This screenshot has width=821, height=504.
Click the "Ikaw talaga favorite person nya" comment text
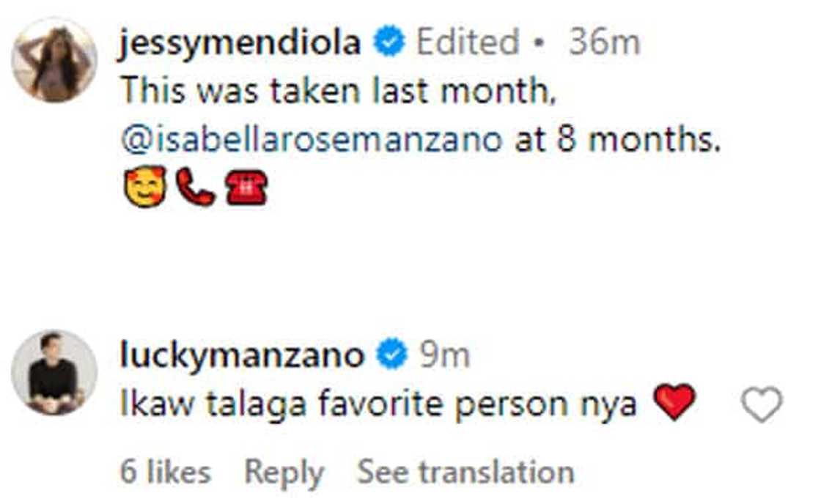(x=378, y=404)
